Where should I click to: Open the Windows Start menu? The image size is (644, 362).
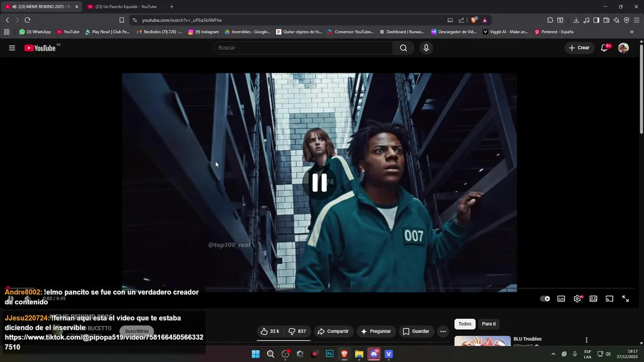(256, 354)
